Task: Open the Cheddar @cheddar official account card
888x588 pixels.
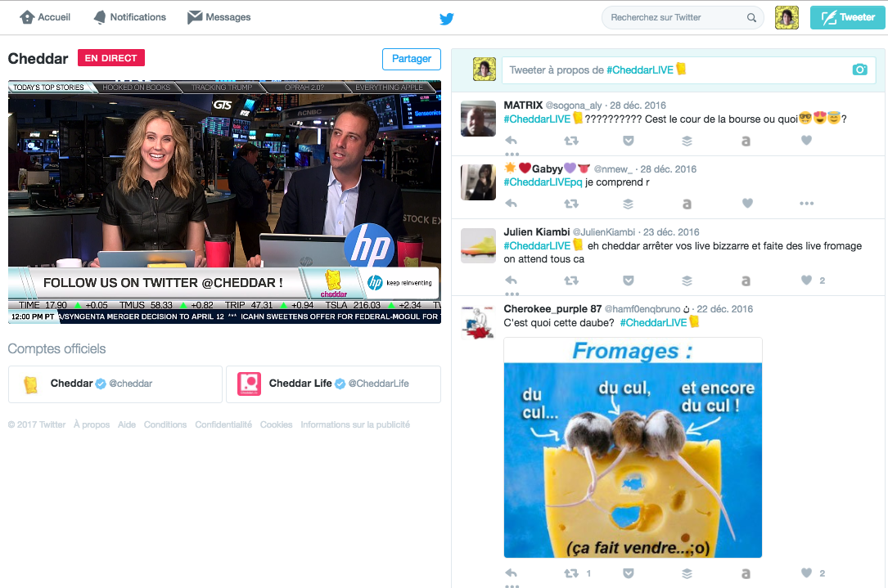Action: [x=115, y=384]
